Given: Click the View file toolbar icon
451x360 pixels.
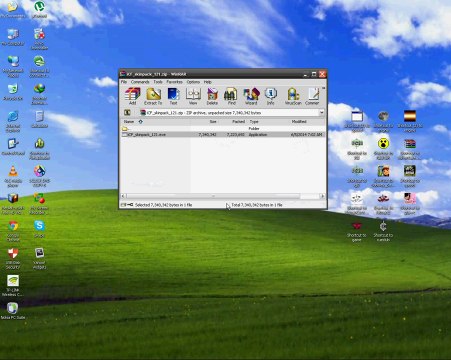Looking at the screenshot, I should click(193, 96).
